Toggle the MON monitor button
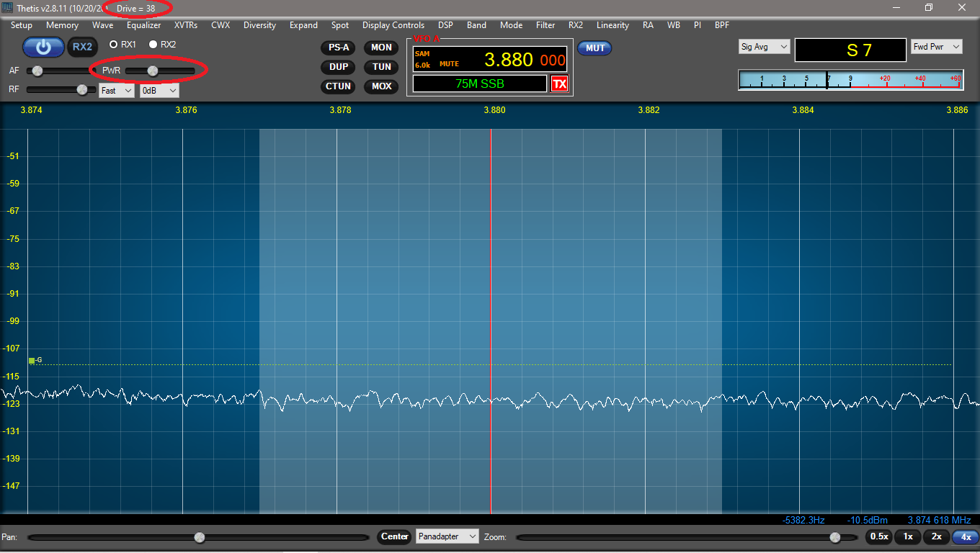The width and height of the screenshot is (980, 553). tap(381, 48)
